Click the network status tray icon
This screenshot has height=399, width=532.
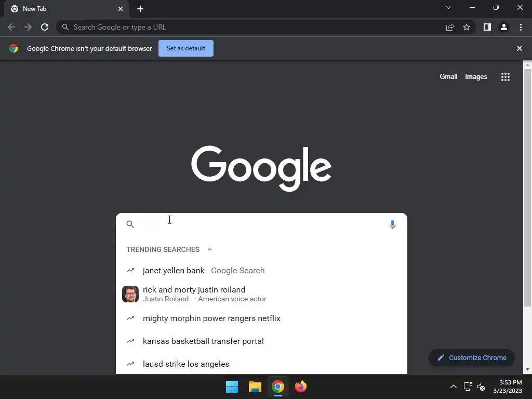468,387
